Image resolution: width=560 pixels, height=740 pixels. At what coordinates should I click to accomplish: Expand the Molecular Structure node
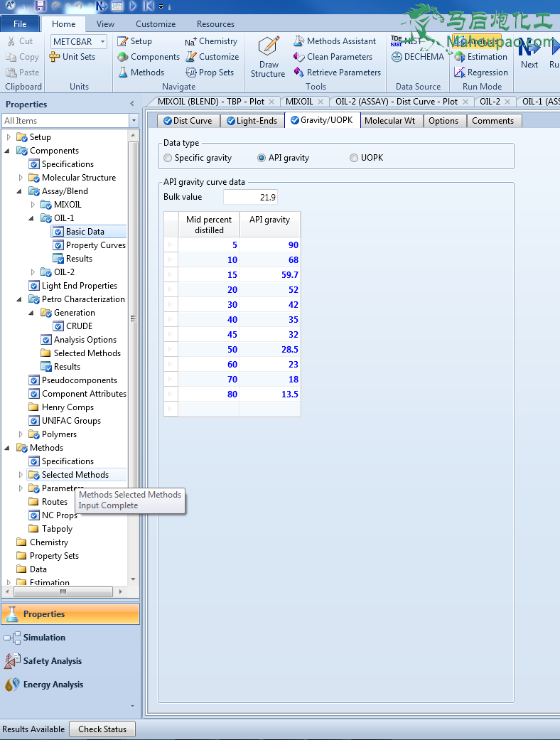(x=21, y=178)
